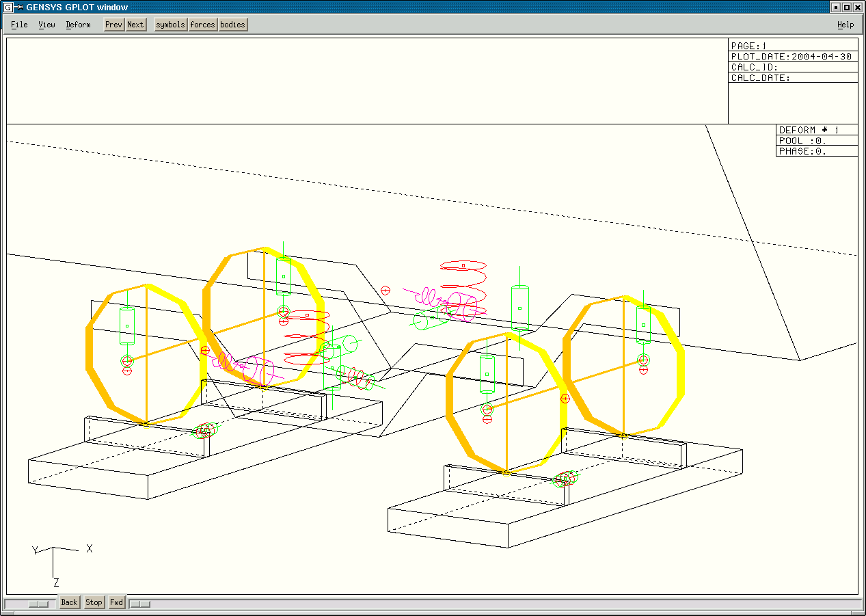
Task: Go to previous page with Prev
Action: click(113, 25)
